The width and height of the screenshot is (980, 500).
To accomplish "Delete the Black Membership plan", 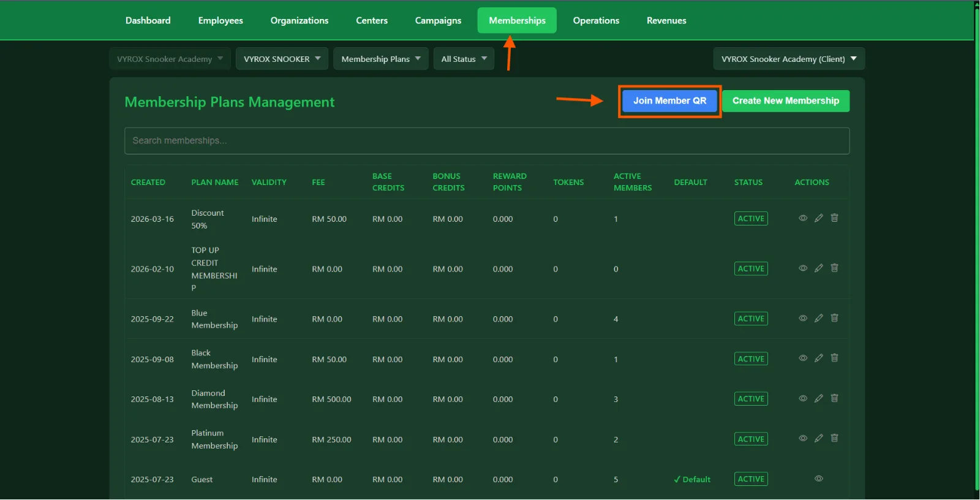I will pos(834,358).
